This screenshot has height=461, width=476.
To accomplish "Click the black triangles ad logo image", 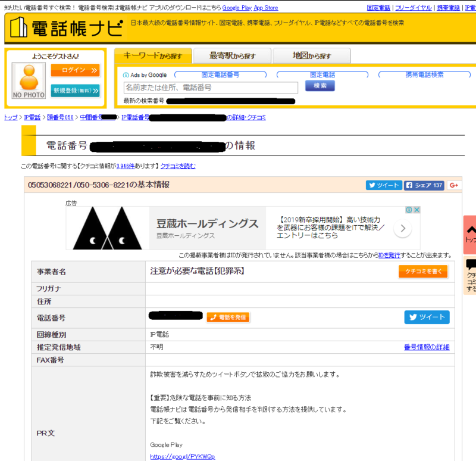I will tap(108, 228).
